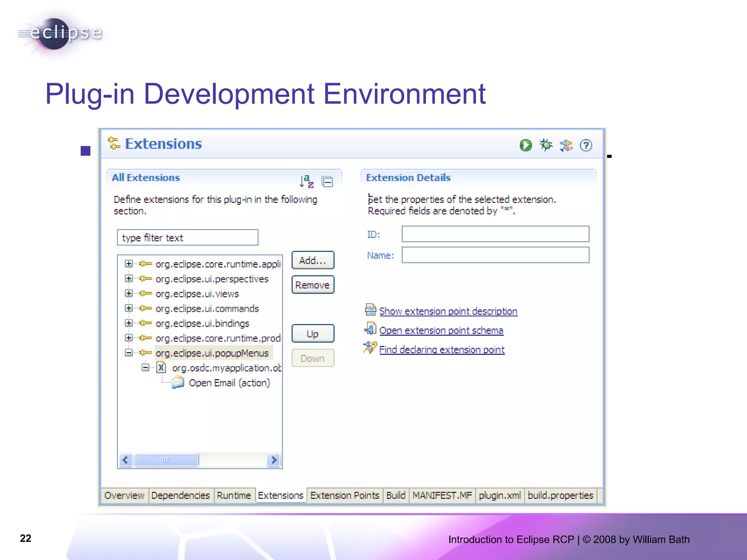Collapse the org.eclipse.ui.popupMenus node

pos(128,353)
